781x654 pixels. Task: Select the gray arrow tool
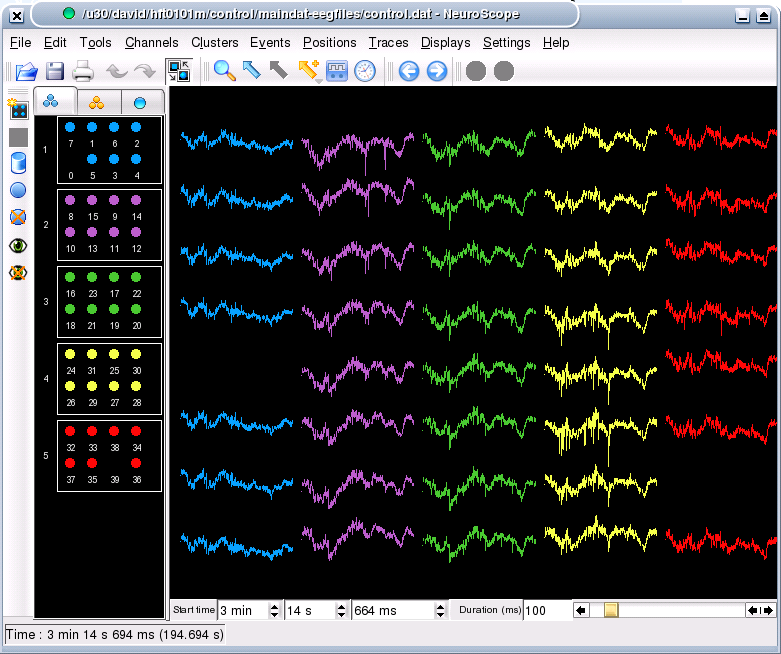pos(278,70)
